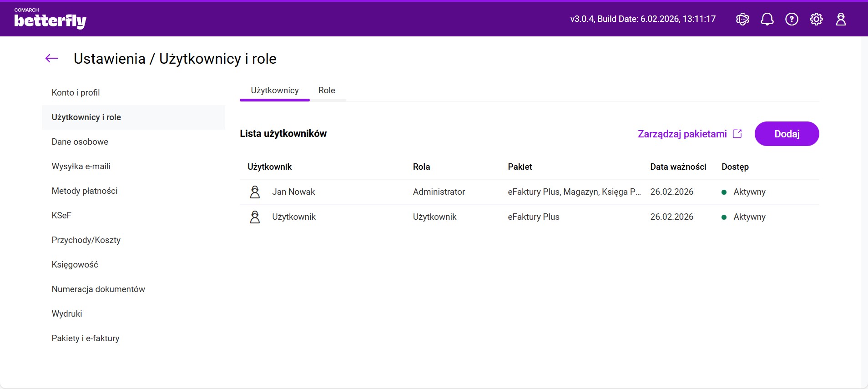Click the Comarch Betterfly logo
The height and width of the screenshot is (389, 868).
50,19
